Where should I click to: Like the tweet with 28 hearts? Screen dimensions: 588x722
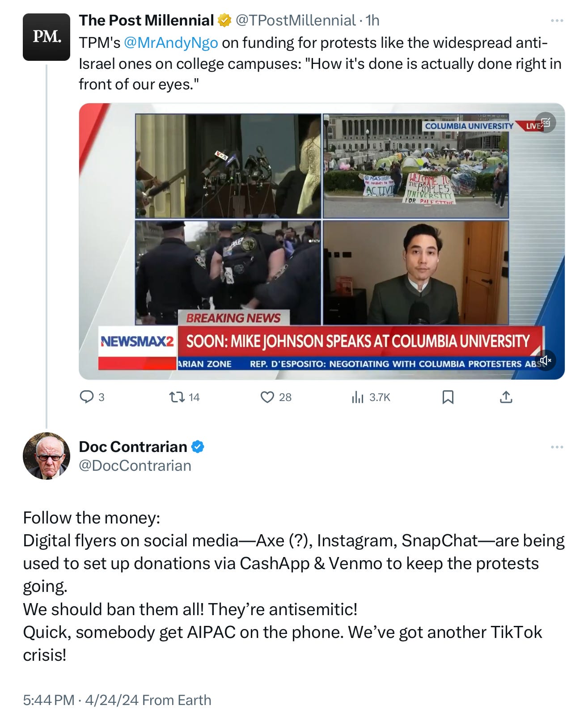276,397
